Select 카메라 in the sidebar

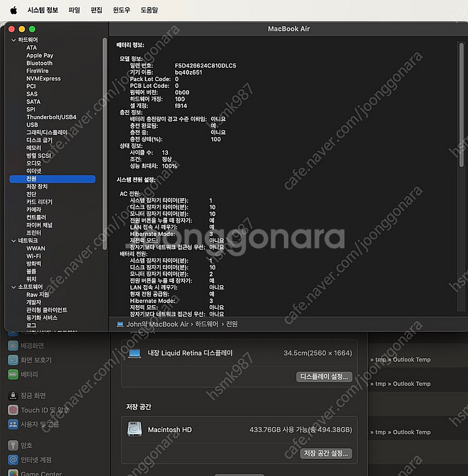[34, 210]
